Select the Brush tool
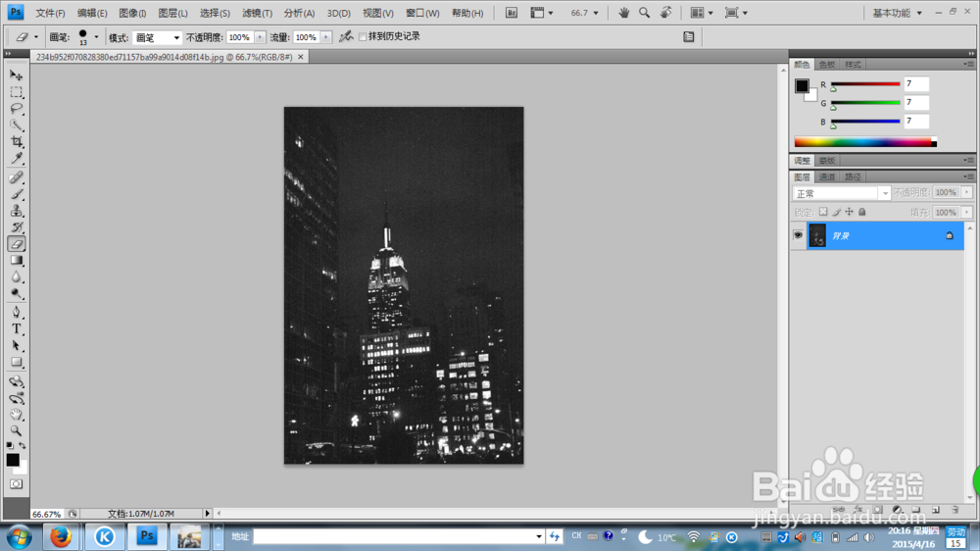 pos(17,194)
